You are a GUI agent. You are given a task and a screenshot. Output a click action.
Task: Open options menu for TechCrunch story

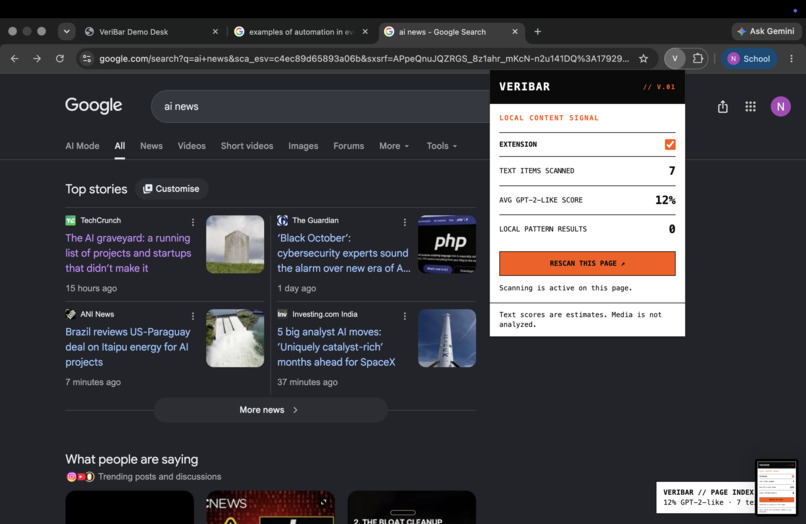pyautogui.click(x=193, y=222)
